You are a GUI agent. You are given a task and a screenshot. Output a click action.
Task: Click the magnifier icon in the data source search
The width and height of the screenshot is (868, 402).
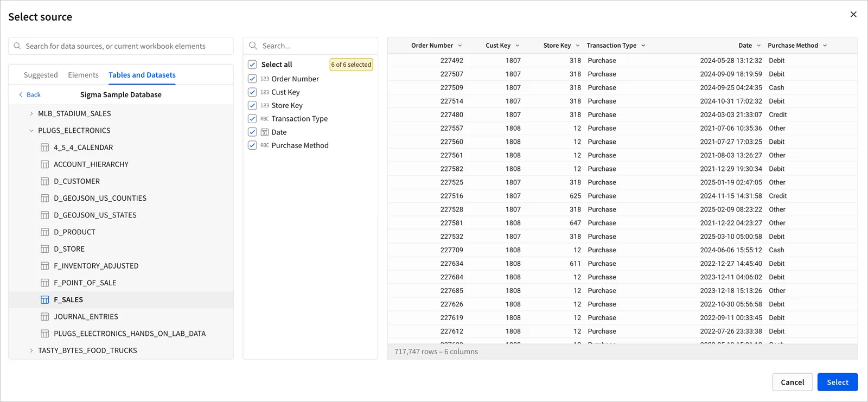(x=17, y=46)
